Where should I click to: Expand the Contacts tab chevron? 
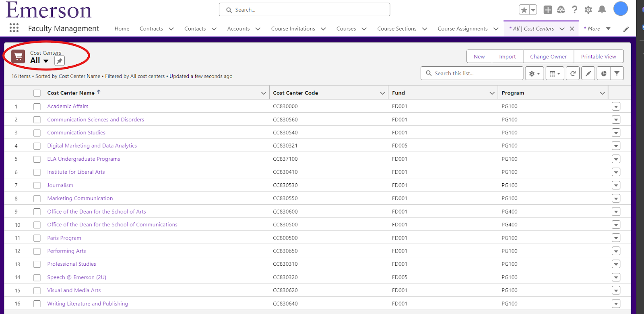click(x=214, y=29)
